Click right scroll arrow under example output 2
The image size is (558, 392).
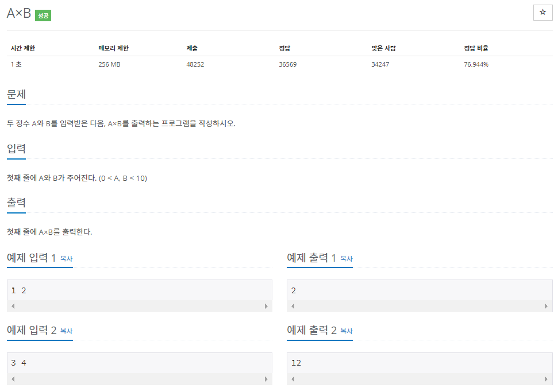click(x=547, y=379)
